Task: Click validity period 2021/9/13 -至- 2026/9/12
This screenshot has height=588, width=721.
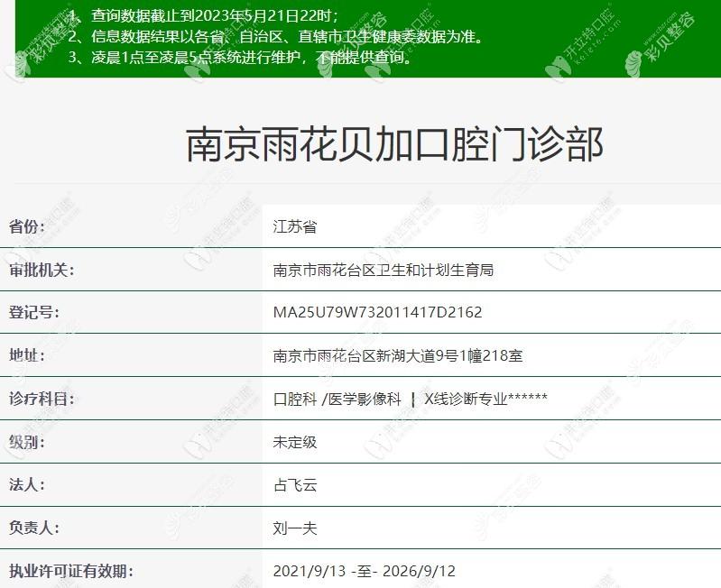Action: pos(365,571)
